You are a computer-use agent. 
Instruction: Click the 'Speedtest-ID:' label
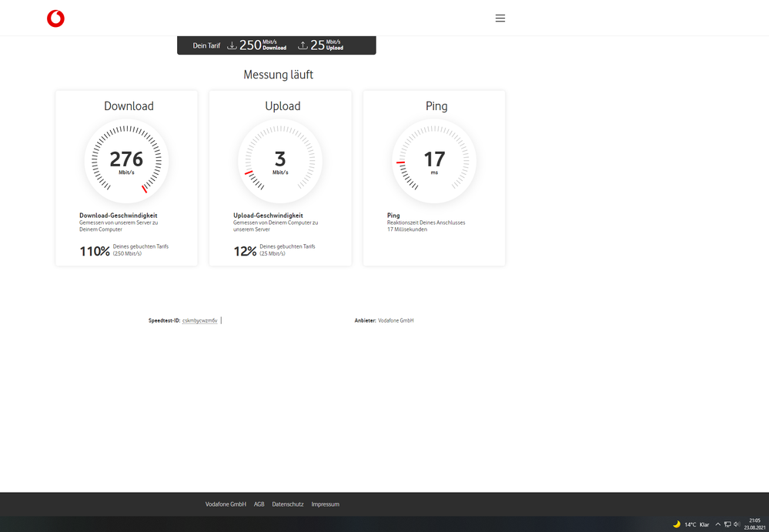point(164,321)
